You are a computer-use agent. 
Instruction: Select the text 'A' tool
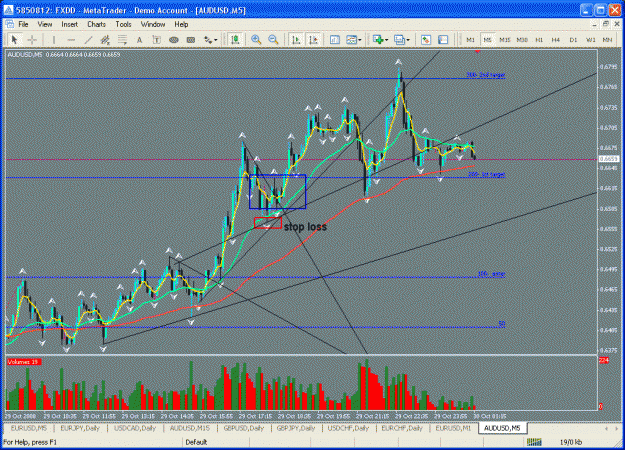pyautogui.click(x=140, y=39)
